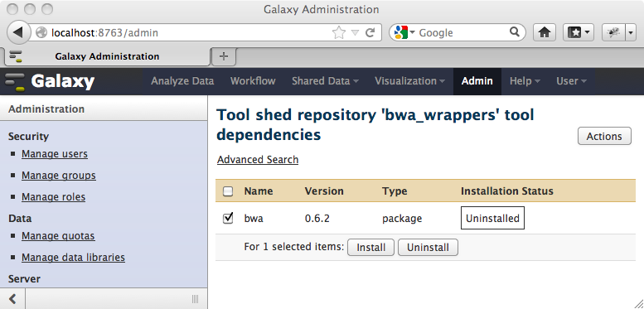Go back using the browser back arrow
This screenshot has width=644, height=309.
click(18, 32)
